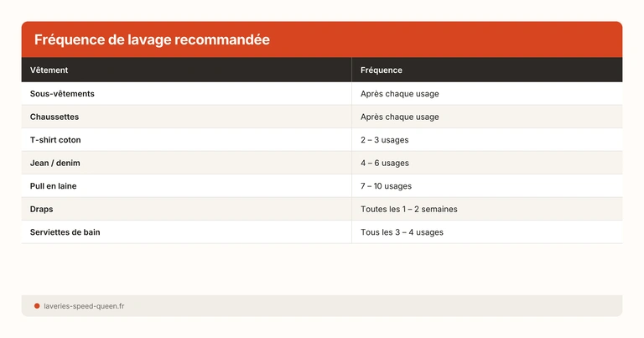Click the Pull en laine label
Image resolution: width=644 pixels, height=338 pixels.
(x=54, y=186)
